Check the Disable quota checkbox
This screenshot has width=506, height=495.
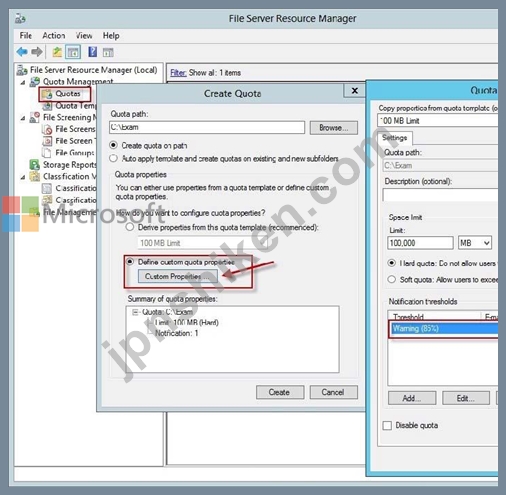pos(387,425)
